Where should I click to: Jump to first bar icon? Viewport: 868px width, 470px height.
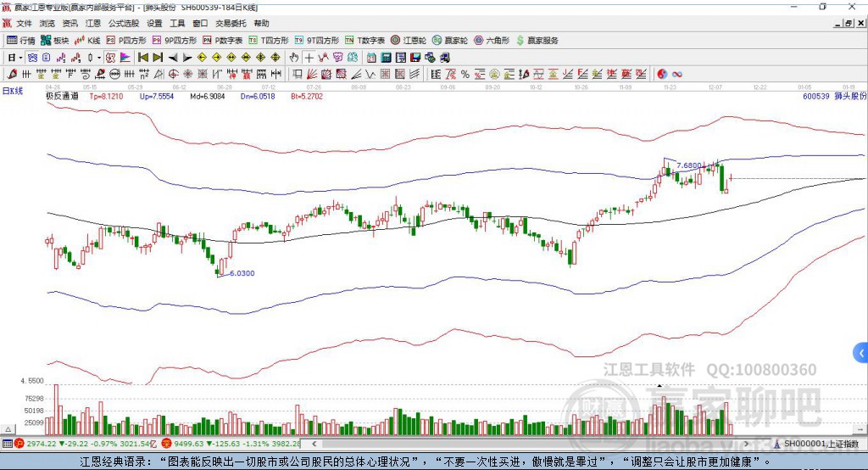142,58
